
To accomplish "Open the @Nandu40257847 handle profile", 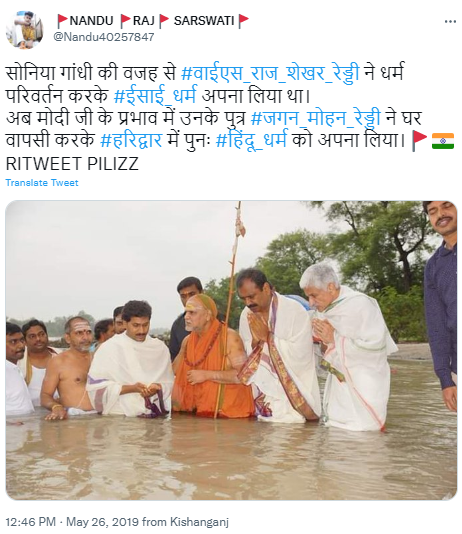I will pyautogui.click(x=104, y=37).
